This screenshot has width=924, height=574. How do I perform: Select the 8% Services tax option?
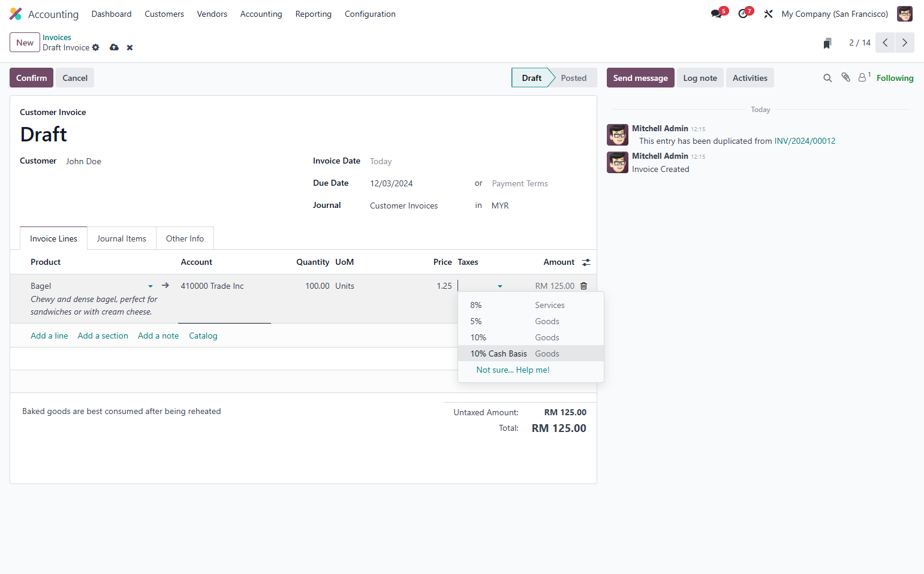[531, 305]
